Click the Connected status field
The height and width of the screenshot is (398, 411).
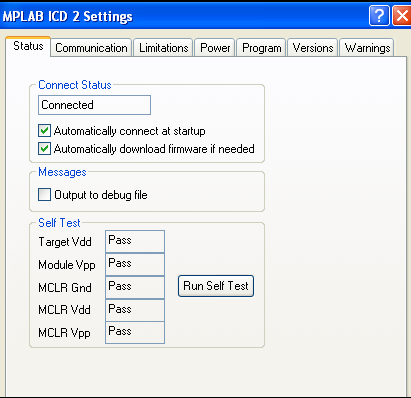click(x=95, y=105)
